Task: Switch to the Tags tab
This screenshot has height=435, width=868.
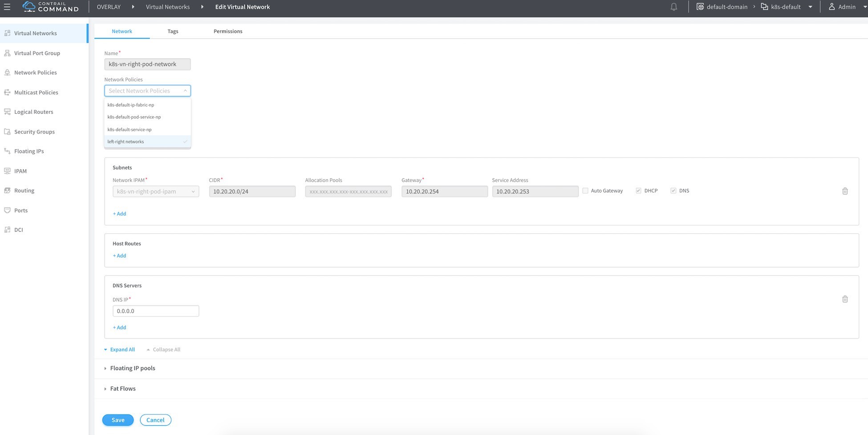Action: 173,31
